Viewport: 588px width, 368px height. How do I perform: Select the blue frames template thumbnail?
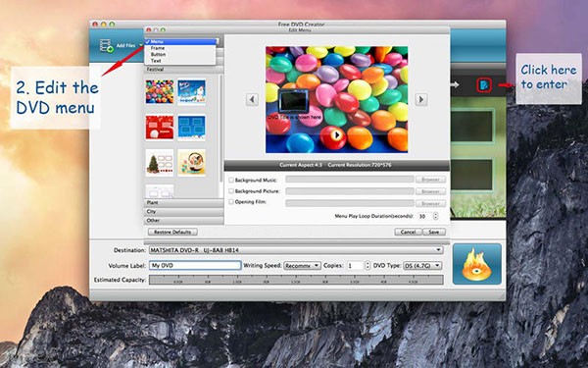192,128
